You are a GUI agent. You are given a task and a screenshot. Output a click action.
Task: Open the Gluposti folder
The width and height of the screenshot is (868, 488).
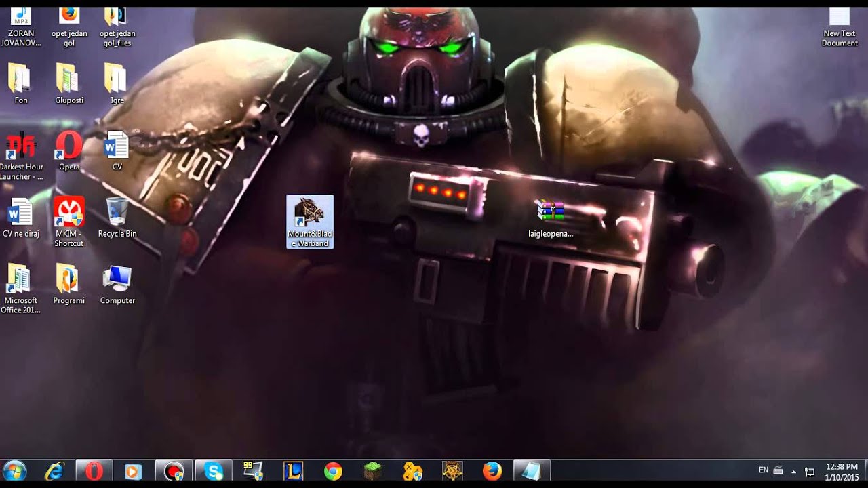pos(69,84)
